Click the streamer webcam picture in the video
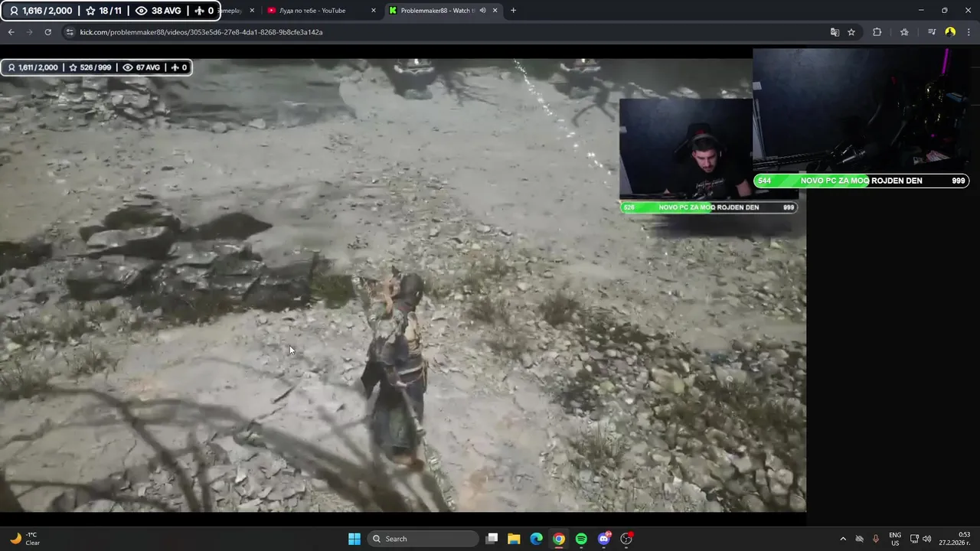The height and width of the screenshot is (551, 980). tap(685, 149)
